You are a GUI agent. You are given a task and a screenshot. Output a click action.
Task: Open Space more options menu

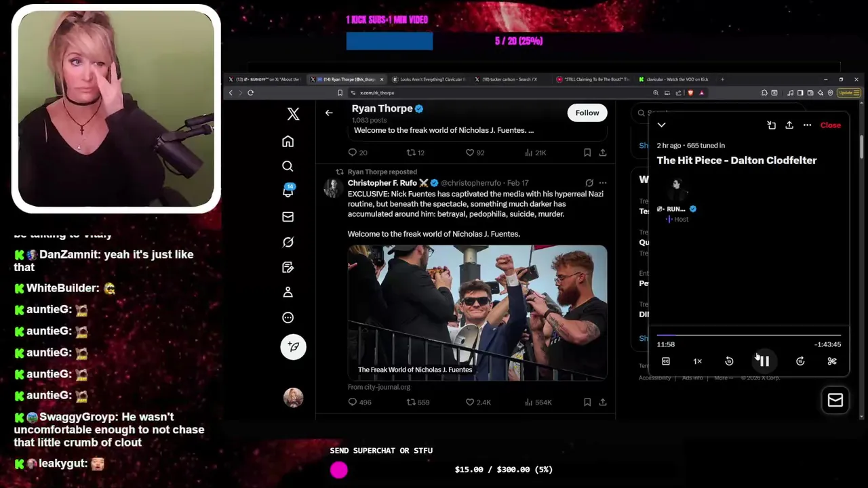[x=807, y=125]
